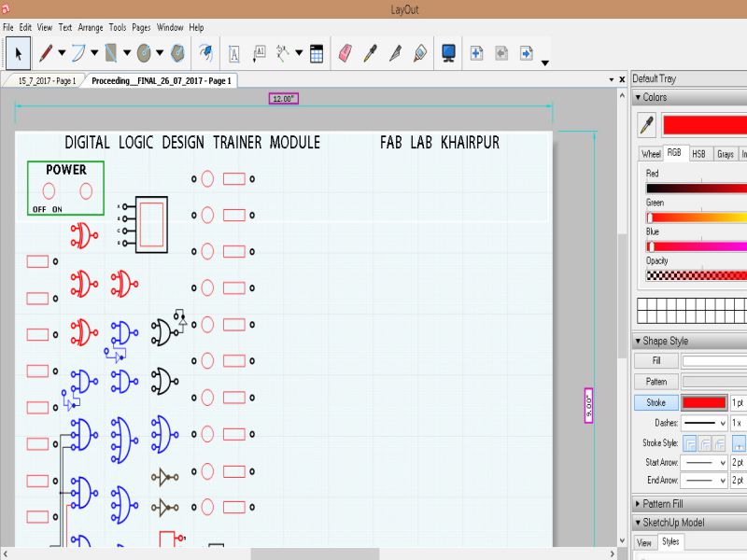Select the pink Eraser tool
The width and height of the screenshot is (747, 560).
point(345,53)
